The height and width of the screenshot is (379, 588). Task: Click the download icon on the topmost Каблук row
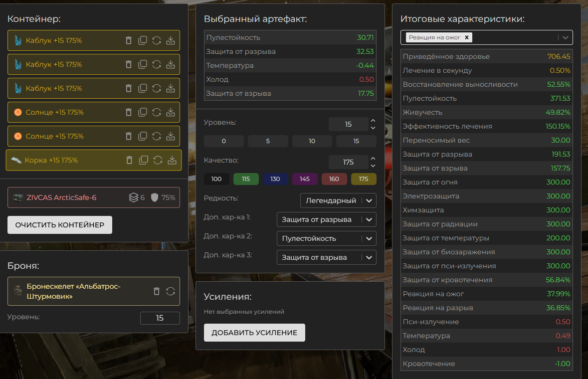171,40
